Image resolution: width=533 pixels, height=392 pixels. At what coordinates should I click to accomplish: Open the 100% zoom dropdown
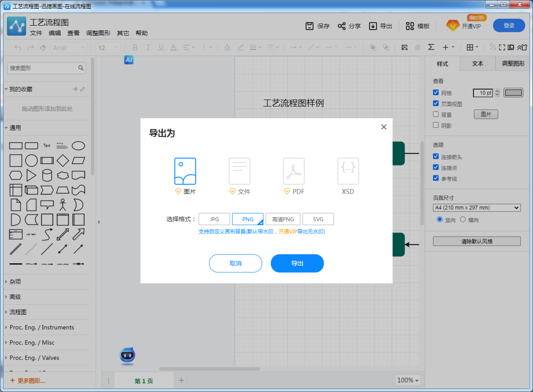pos(407,380)
